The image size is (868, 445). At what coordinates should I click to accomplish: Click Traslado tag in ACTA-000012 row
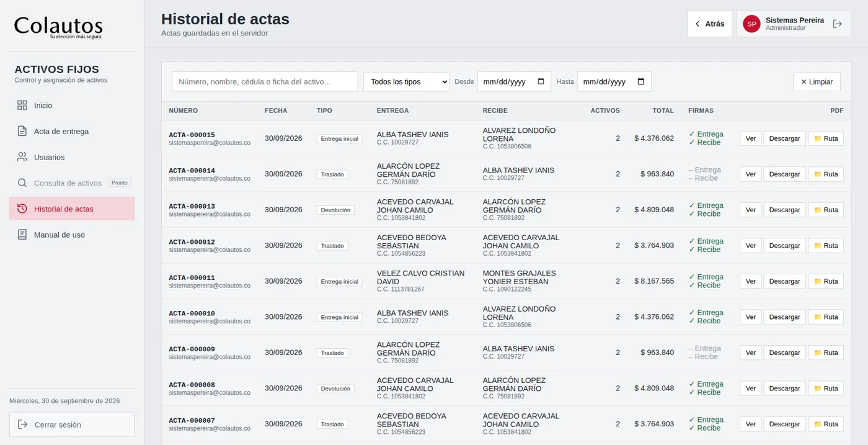332,246
